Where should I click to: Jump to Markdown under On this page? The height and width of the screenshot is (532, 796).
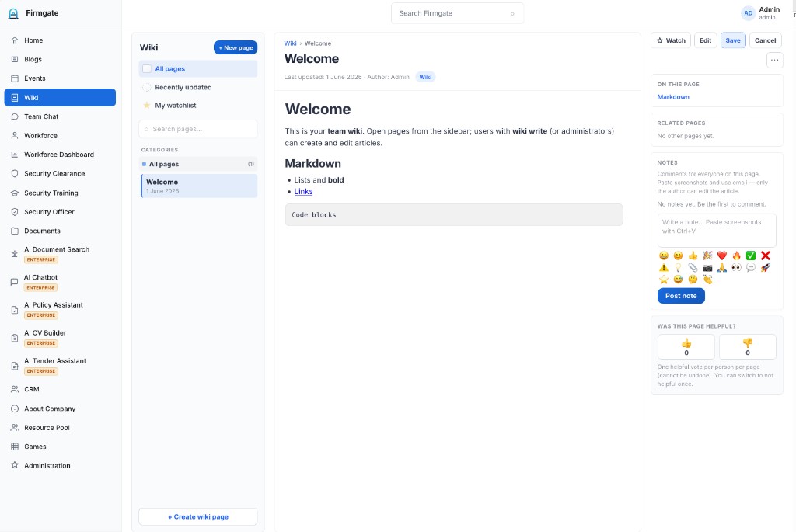pyautogui.click(x=673, y=97)
